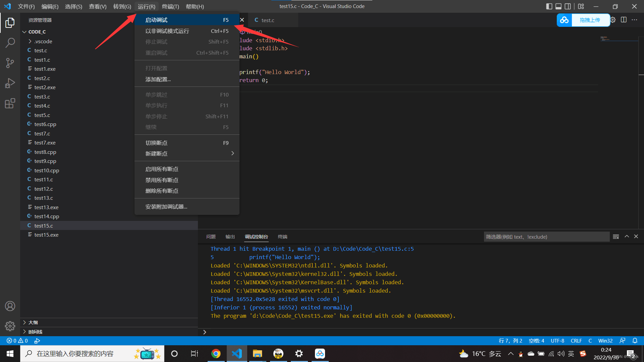Open the Source Control view

coord(10,63)
